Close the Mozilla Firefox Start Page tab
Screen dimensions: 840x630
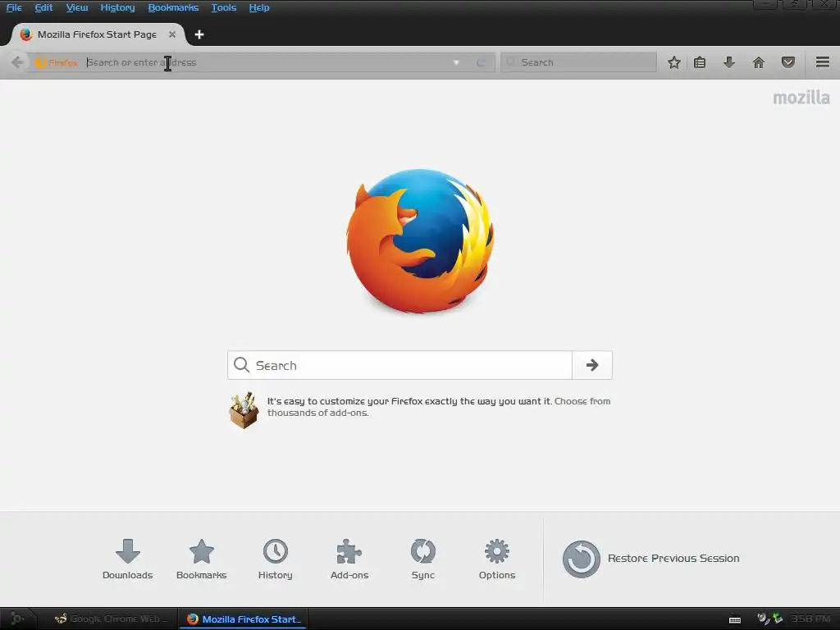172,34
